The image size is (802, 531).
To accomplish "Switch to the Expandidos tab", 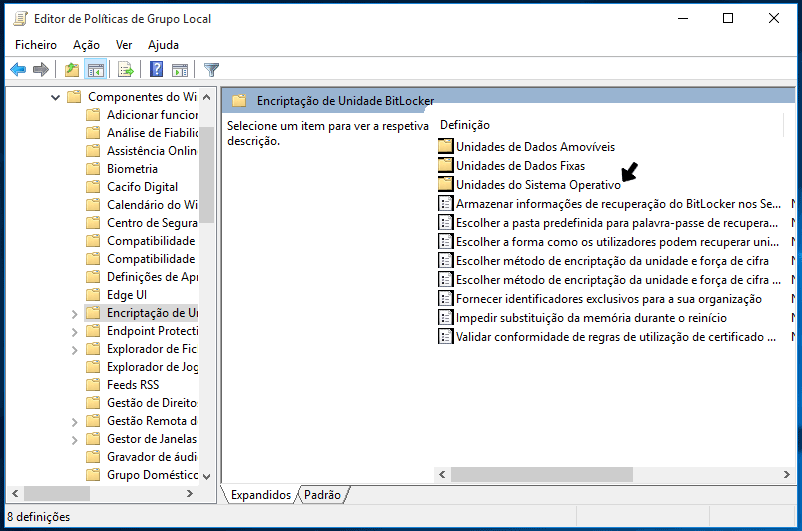I will [260, 495].
